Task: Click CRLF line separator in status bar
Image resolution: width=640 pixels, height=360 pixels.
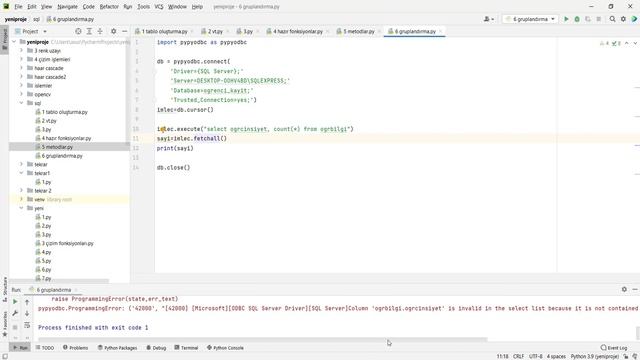Action: (518, 356)
